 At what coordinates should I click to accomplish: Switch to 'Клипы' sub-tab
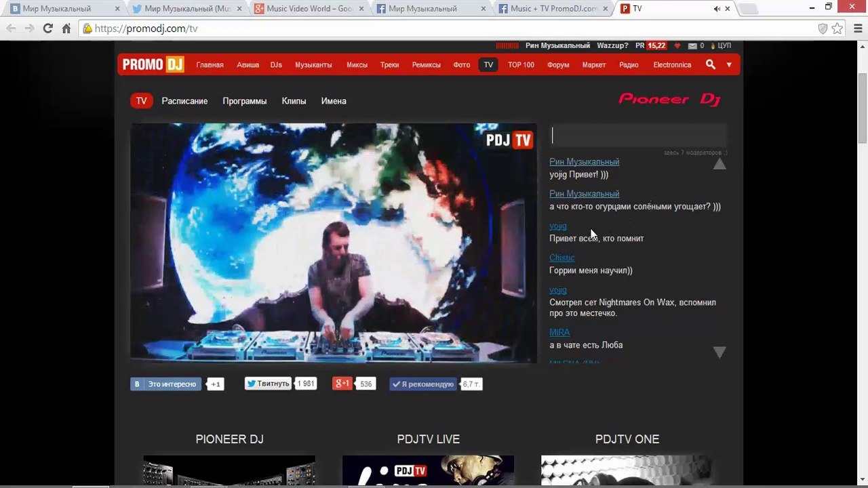click(294, 101)
